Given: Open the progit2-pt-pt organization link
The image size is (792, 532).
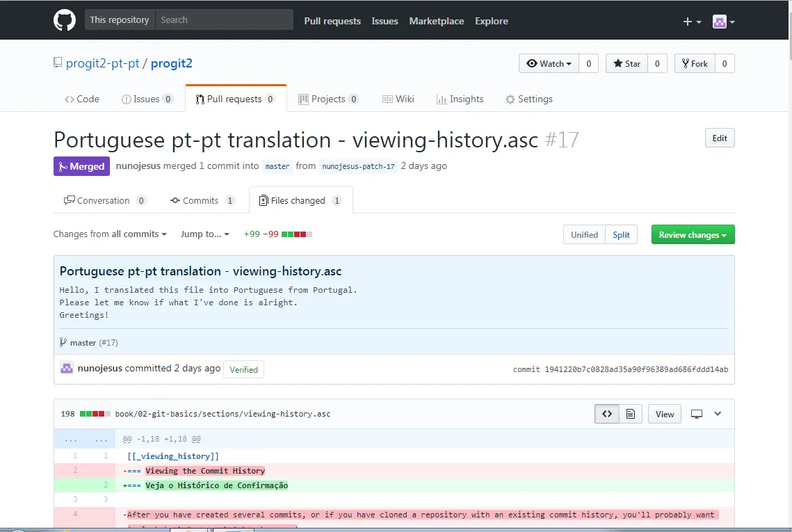Looking at the screenshot, I should 102,63.
